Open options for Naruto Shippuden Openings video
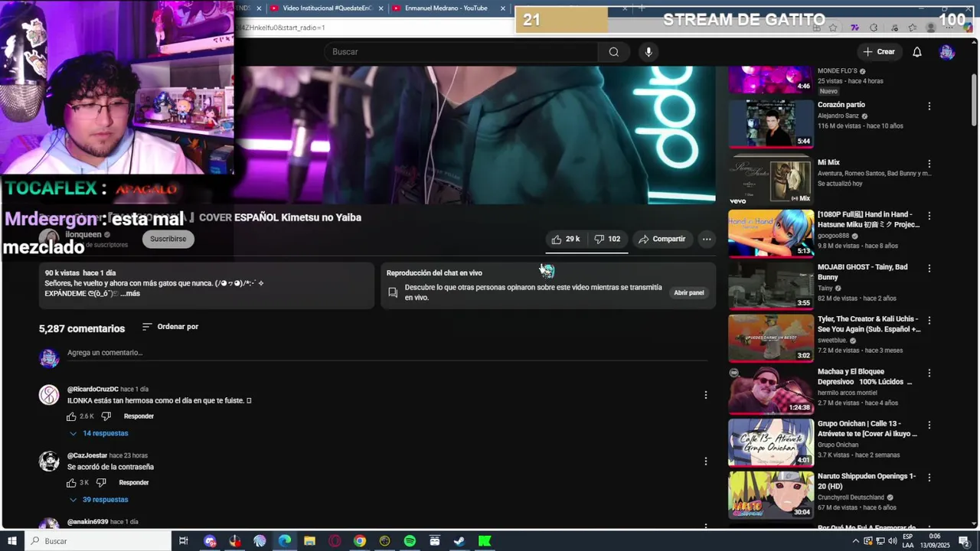 point(929,478)
